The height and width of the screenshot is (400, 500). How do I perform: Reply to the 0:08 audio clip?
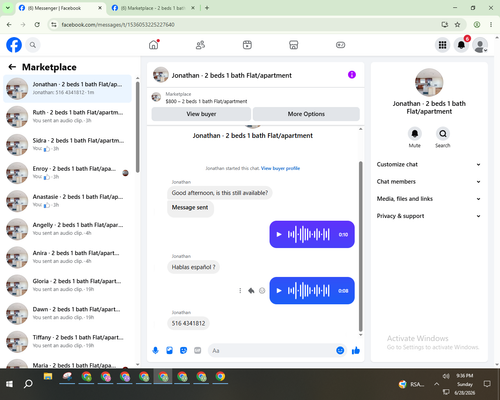(x=251, y=291)
